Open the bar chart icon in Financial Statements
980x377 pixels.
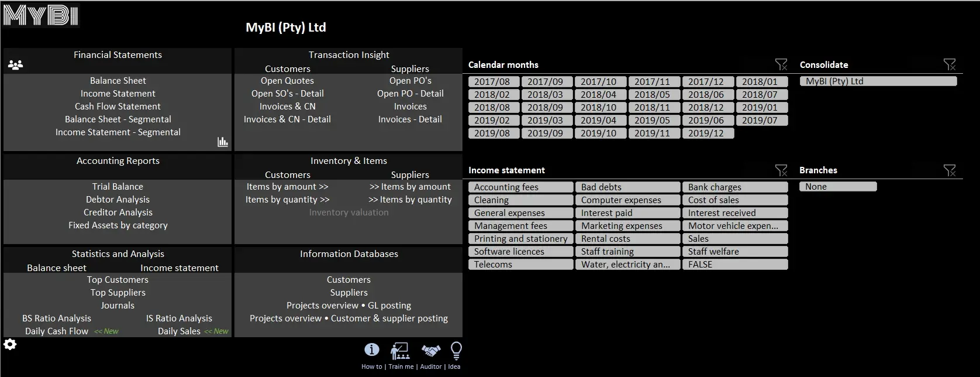pos(223,142)
